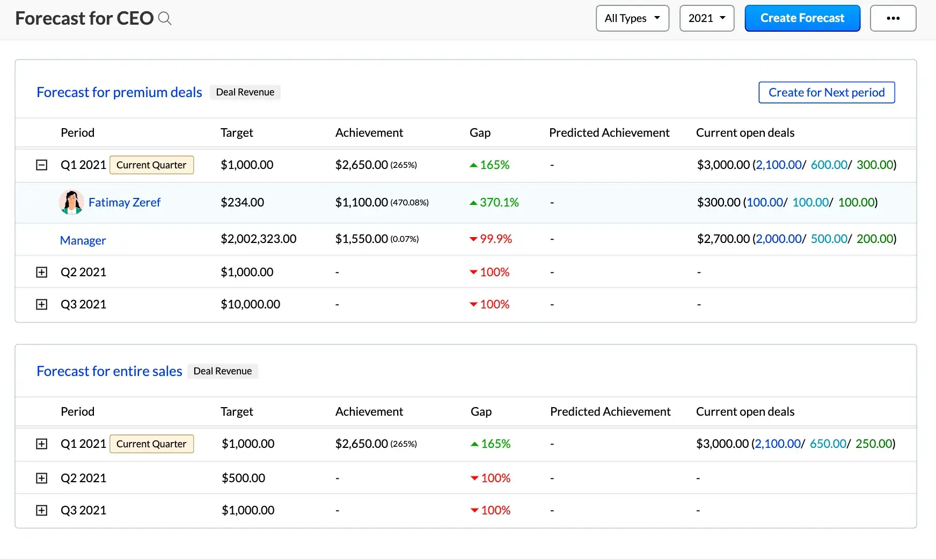Click the green 100.00 value in Fatimay's row
Screen dimensions: 936x560
[857, 202]
